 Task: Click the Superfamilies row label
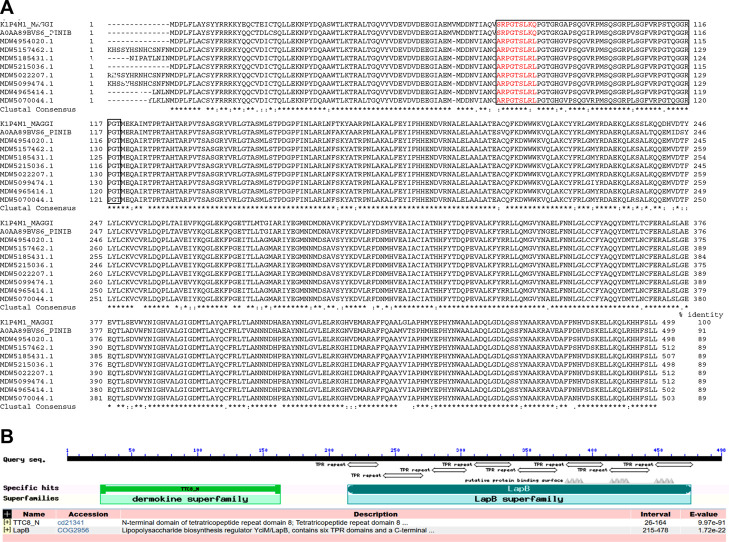(31, 498)
